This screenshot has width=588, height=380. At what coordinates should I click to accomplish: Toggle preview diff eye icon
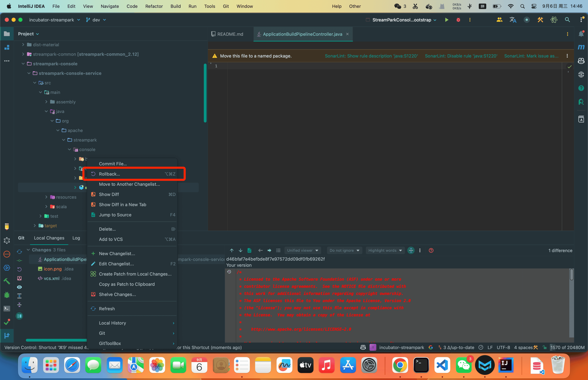[x=19, y=287]
